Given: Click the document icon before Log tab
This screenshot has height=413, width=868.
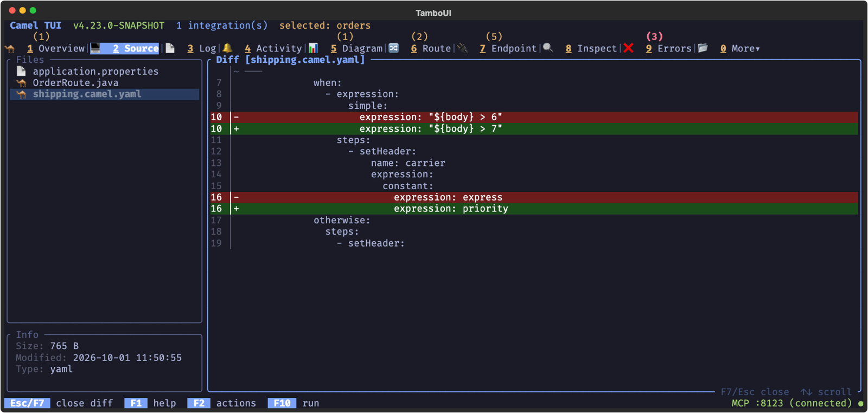Looking at the screenshot, I should pyautogui.click(x=170, y=48).
